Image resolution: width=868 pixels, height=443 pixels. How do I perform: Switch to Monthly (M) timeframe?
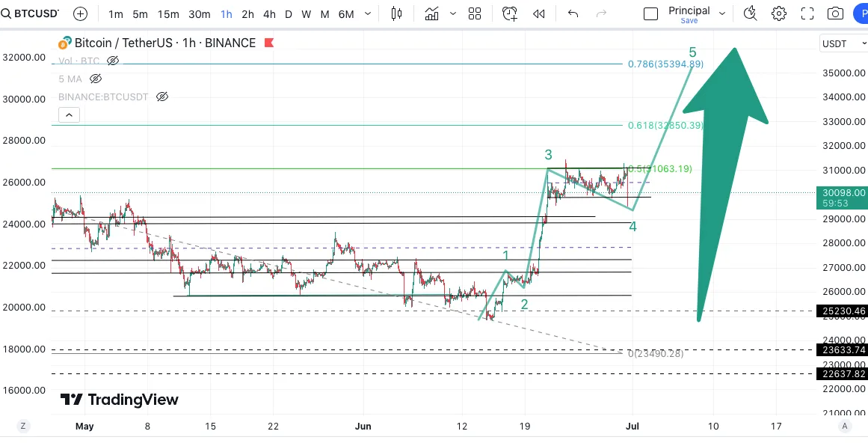coord(325,14)
